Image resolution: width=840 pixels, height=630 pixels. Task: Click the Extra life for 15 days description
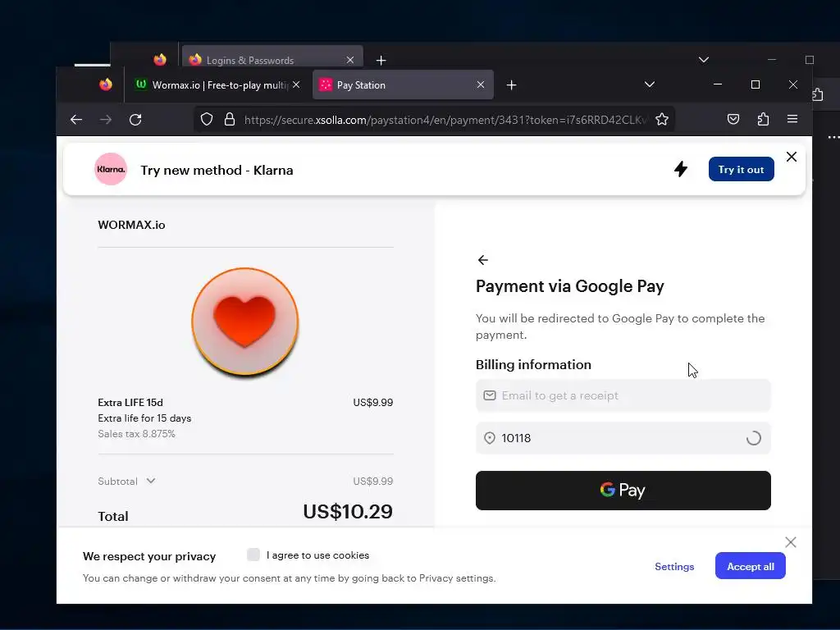tap(144, 418)
